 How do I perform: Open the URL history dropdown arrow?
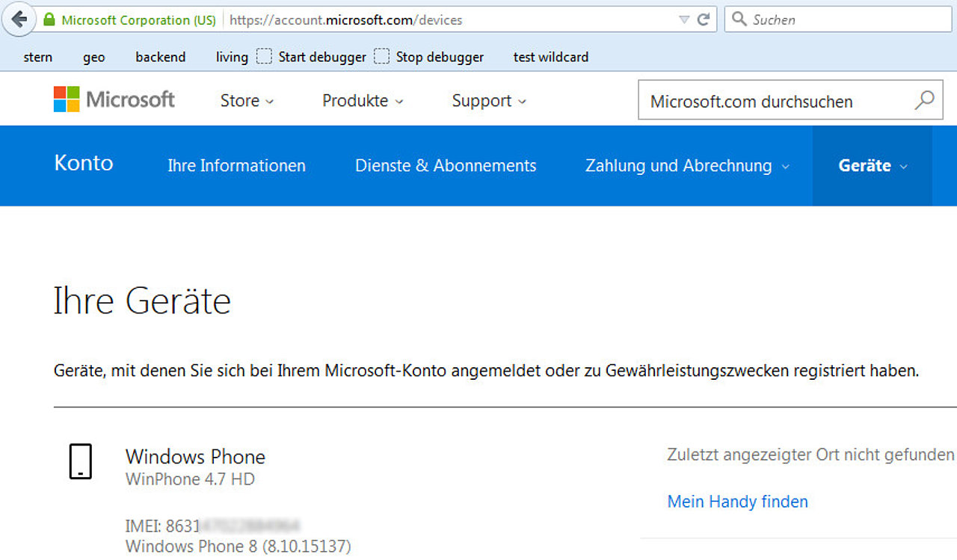pos(684,20)
